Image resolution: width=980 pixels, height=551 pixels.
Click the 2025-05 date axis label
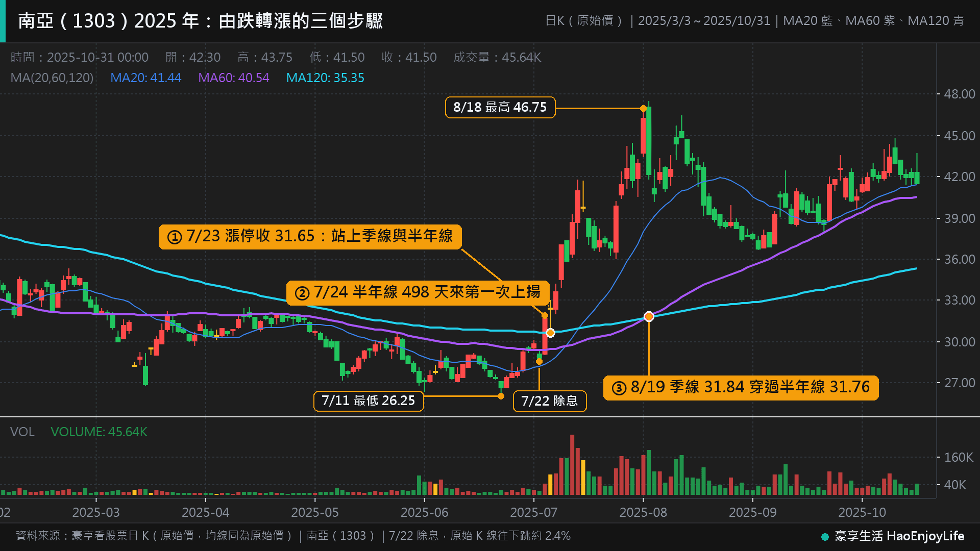[315, 512]
